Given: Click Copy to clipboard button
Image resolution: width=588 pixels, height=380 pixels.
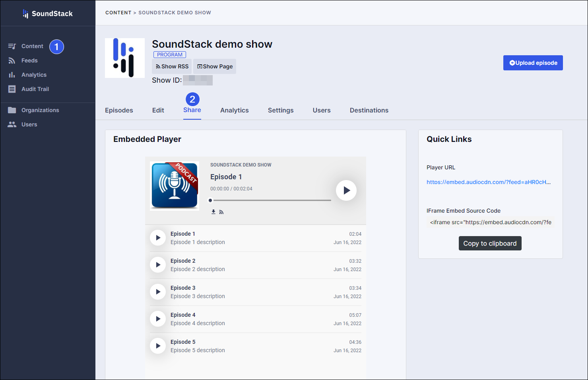Looking at the screenshot, I should tap(490, 243).
